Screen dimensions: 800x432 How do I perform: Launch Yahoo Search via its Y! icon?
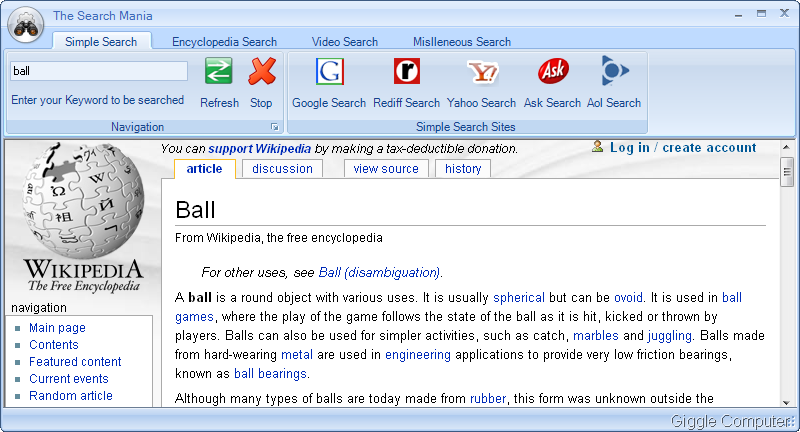482,71
